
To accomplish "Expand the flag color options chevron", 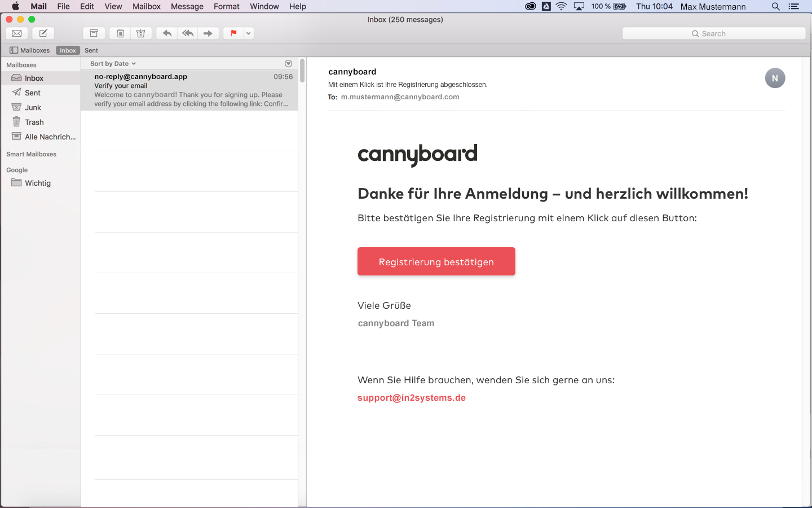I will click(248, 33).
